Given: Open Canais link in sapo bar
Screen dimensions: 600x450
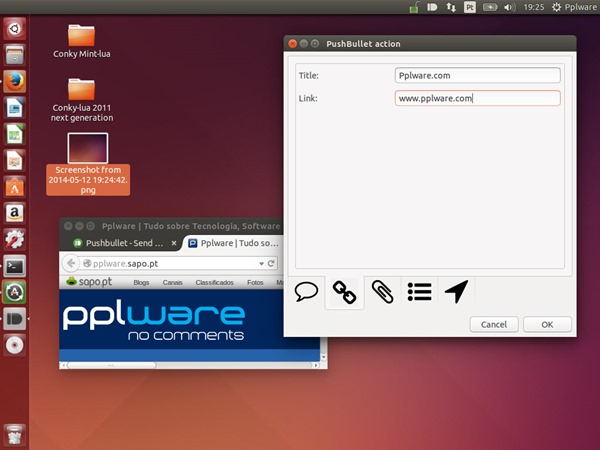Looking at the screenshot, I should pos(173,282).
